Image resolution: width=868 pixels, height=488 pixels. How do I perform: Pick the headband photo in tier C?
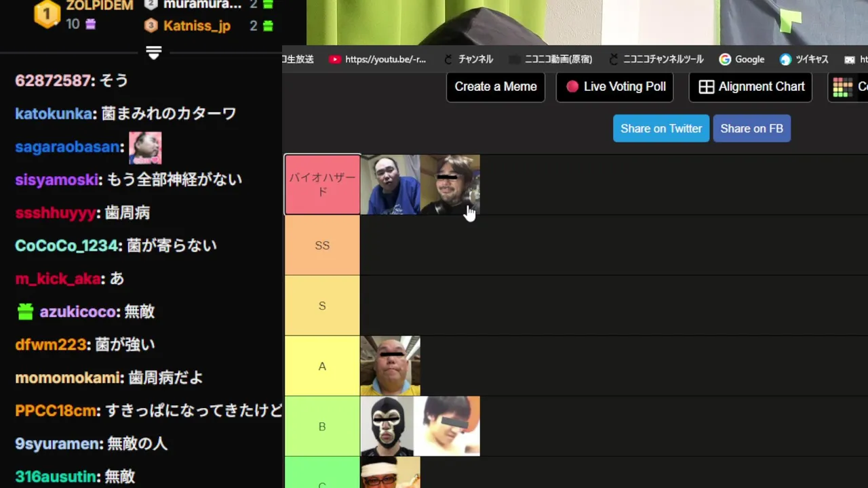point(390,472)
